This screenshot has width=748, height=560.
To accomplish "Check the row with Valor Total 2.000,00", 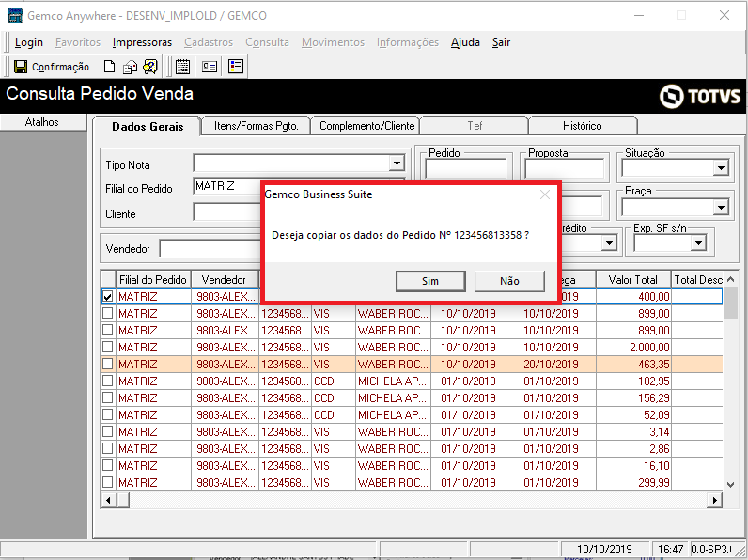I will (x=108, y=348).
